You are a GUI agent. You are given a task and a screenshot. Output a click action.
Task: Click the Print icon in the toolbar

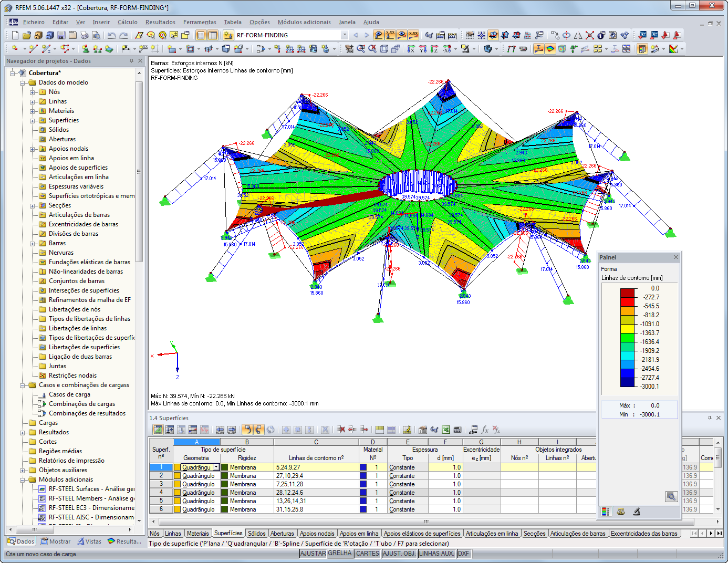(84, 35)
